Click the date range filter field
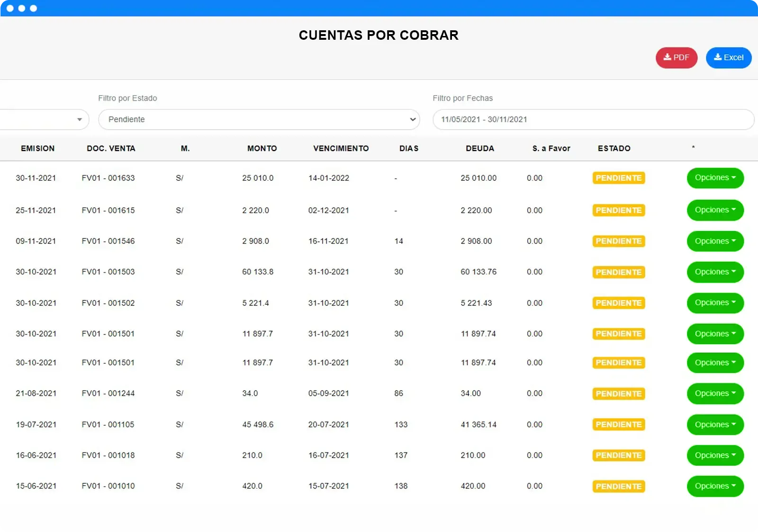The image size is (758, 532). click(592, 119)
